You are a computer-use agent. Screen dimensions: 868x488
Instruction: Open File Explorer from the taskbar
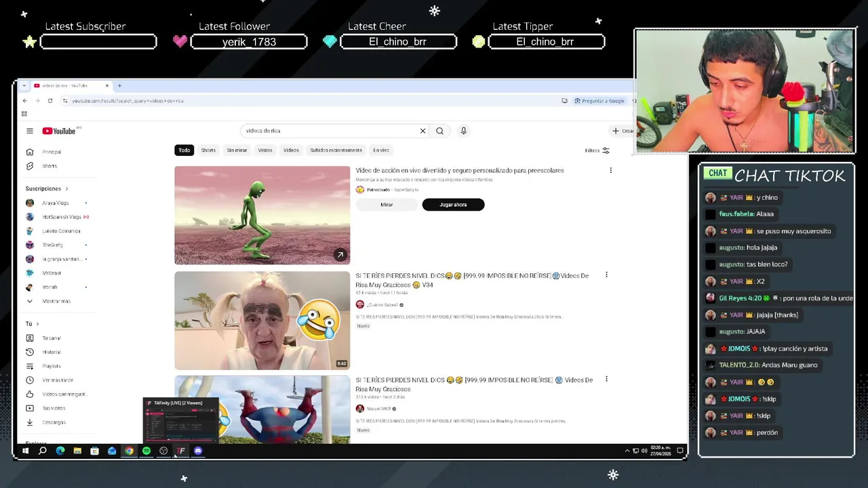click(77, 451)
